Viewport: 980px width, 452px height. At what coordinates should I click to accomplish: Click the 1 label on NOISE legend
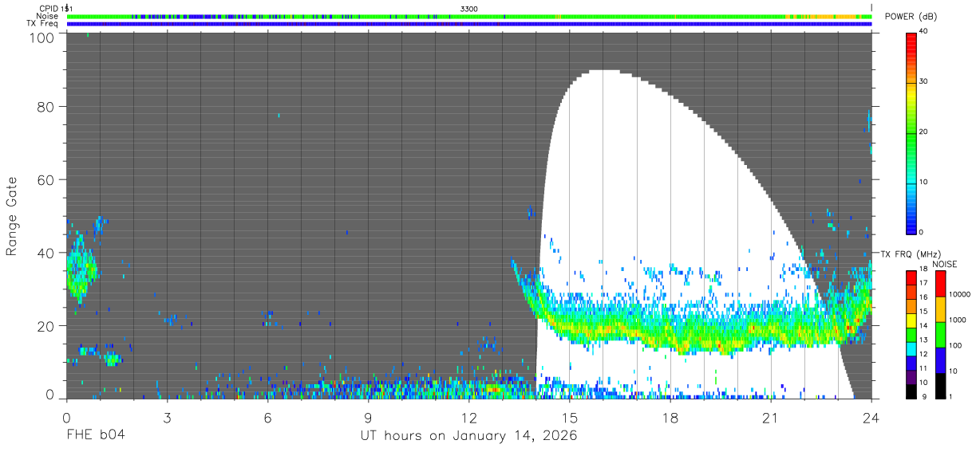(x=949, y=396)
